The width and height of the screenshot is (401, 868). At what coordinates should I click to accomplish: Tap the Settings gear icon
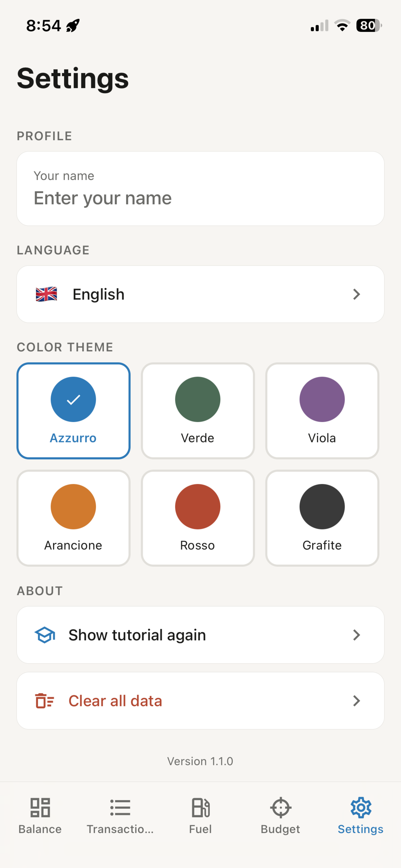(x=361, y=807)
